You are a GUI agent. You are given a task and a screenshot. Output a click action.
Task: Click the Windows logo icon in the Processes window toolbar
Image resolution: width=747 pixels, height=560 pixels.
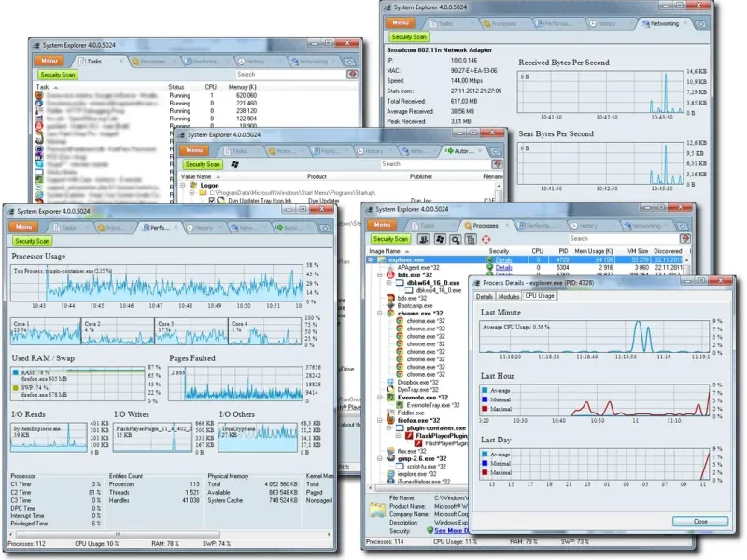click(x=440, y=239)
